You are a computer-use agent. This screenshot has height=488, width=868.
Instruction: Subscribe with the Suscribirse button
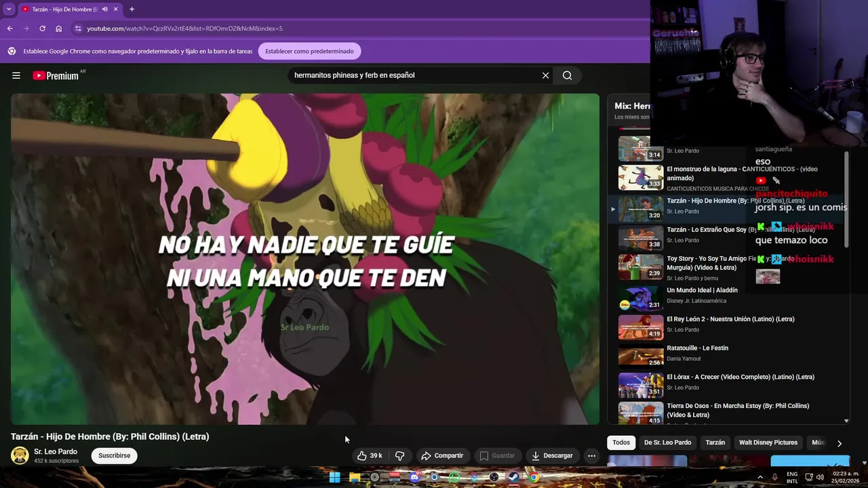click(x=114, y=455)
